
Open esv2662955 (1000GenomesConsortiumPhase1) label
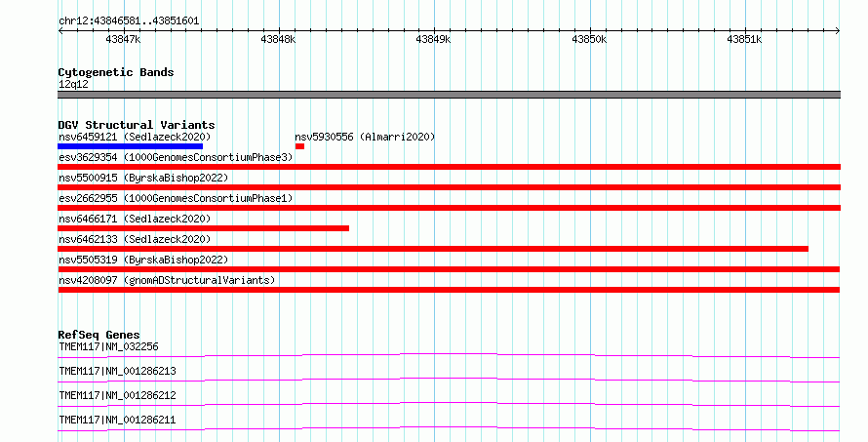point(176,198)
